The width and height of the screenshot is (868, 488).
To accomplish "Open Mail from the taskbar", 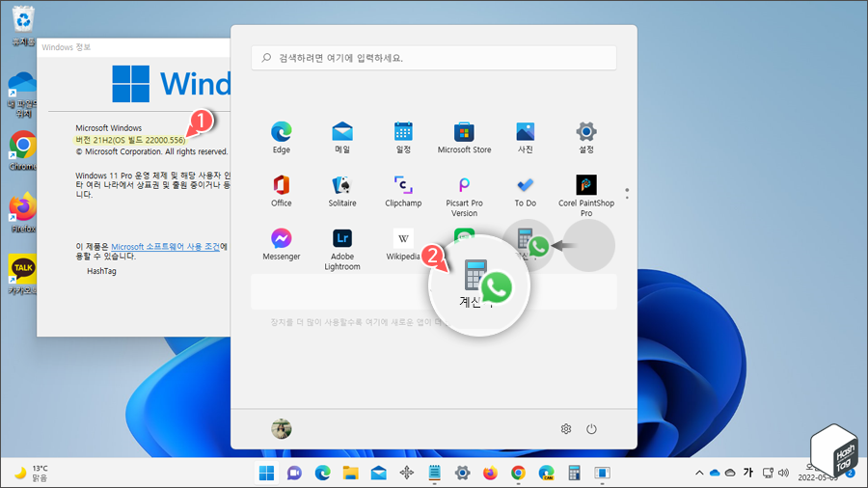I will coord(379,474).
